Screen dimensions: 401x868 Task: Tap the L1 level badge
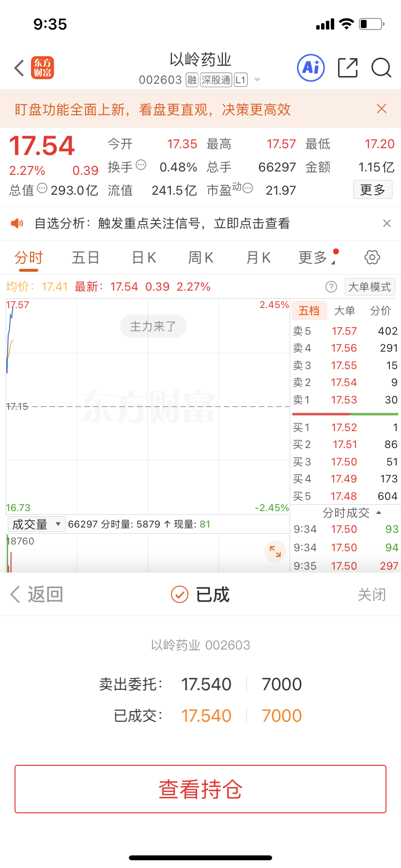click(241, 80)
